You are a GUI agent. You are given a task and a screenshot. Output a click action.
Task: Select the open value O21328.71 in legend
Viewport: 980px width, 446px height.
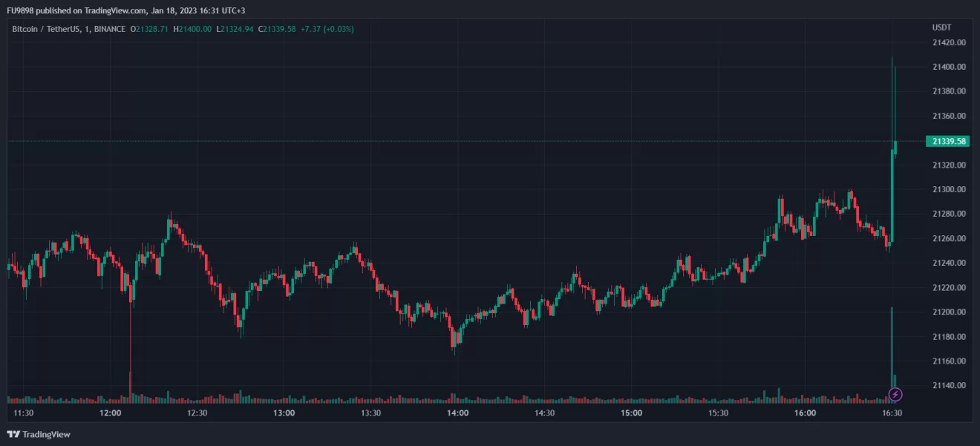pos(150,29)
